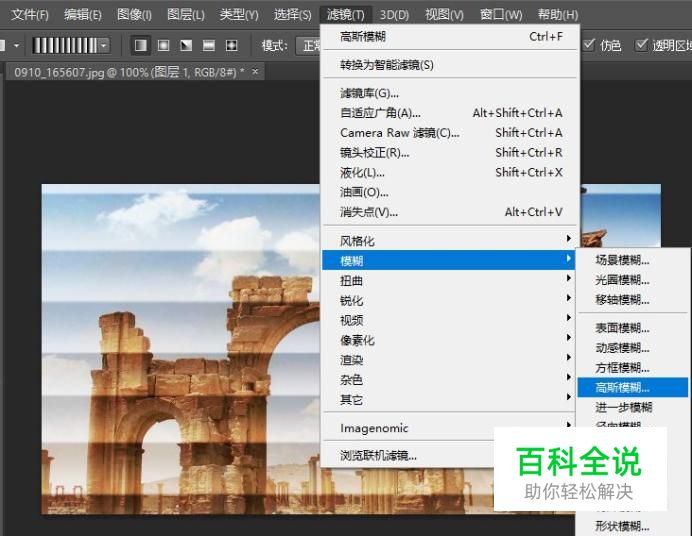Open the 类型(Y) menu
This screenshot has width=692, height=536.
click(239, 15)
